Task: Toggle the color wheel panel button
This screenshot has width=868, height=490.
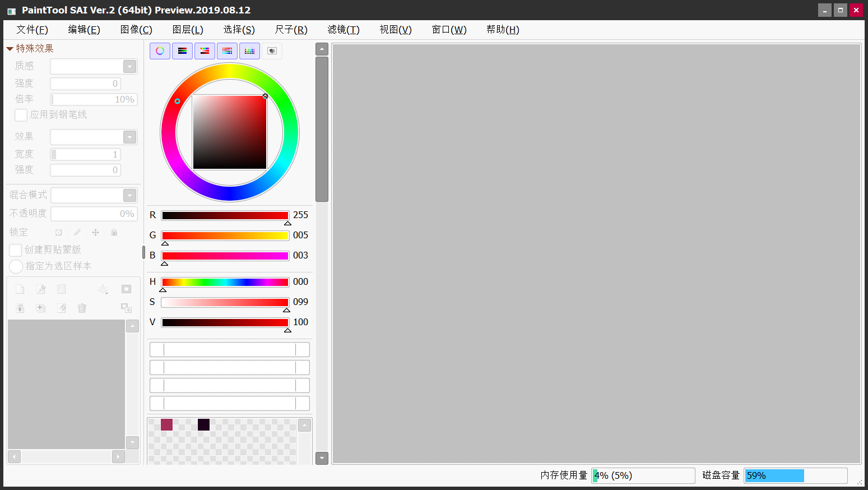Action: [160, 51]
